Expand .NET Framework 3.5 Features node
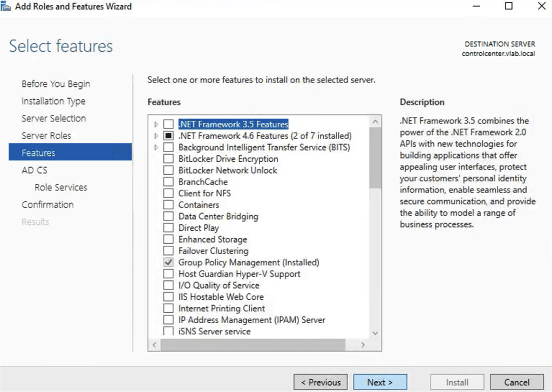552x392 pixels. tap(156, 125)
